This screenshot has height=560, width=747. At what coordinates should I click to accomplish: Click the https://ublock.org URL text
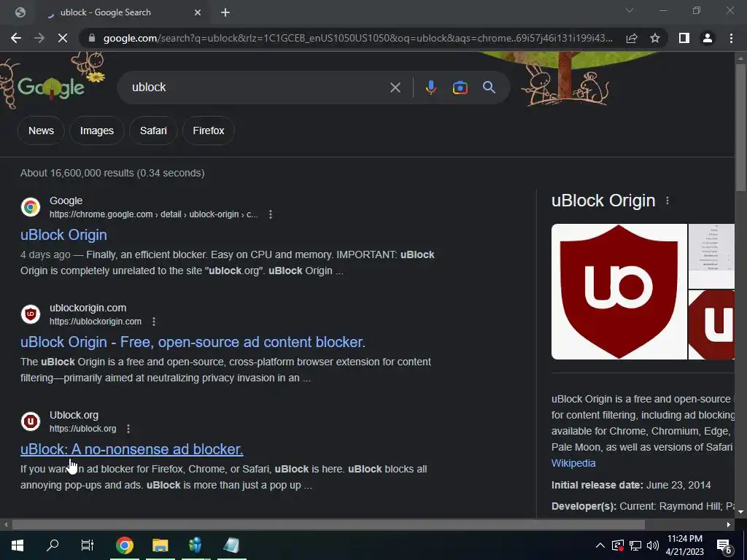[83, 429]
